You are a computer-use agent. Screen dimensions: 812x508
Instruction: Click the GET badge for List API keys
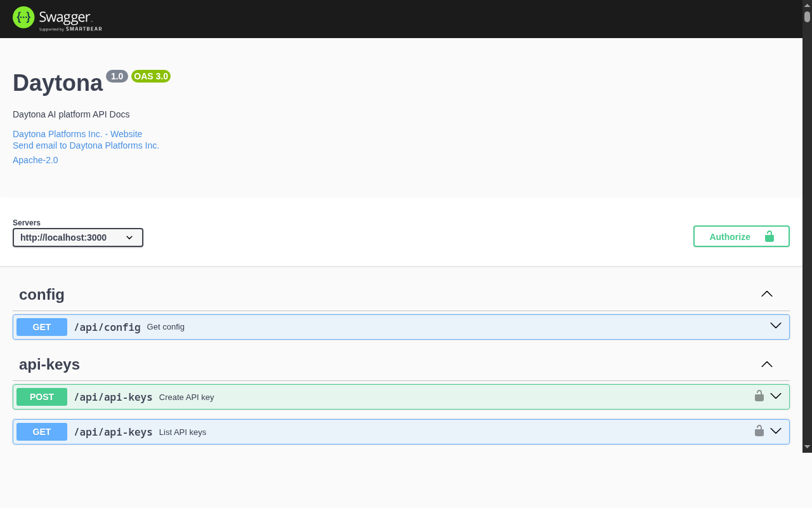[x=42, y=432]
